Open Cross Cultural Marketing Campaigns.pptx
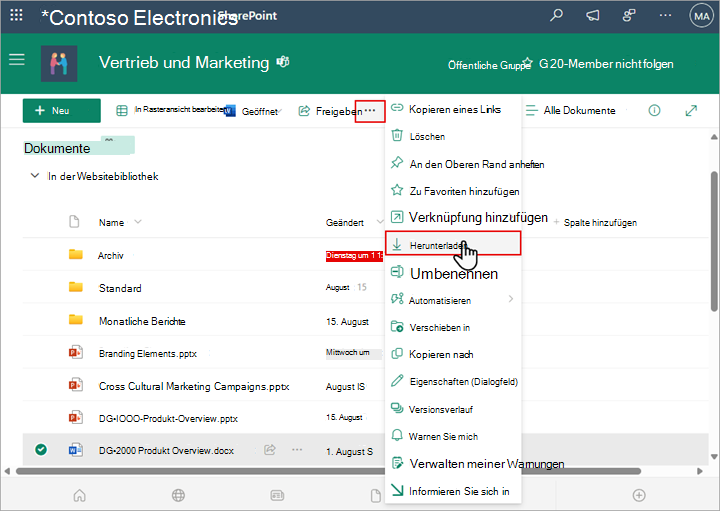720x511 pixels. point(194,387)
